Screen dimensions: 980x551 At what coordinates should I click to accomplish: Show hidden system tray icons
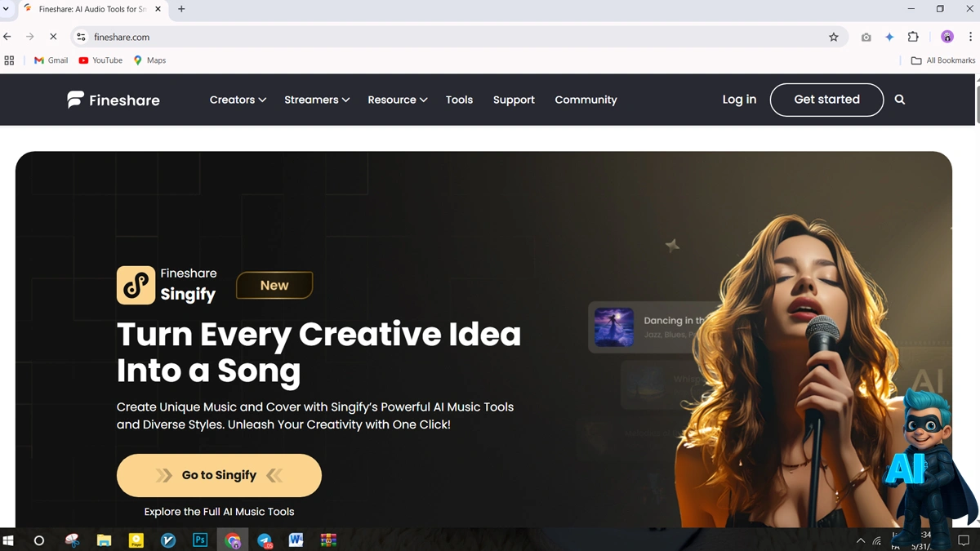[860, 540]
